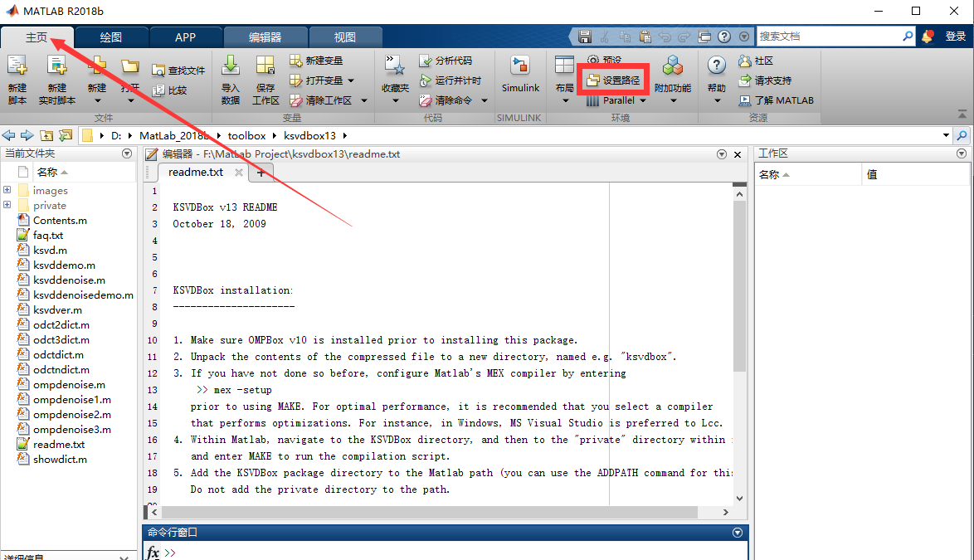Open the Parallel dropdown menu
Viewport: 974px width, 560px height.
[643, 100]
